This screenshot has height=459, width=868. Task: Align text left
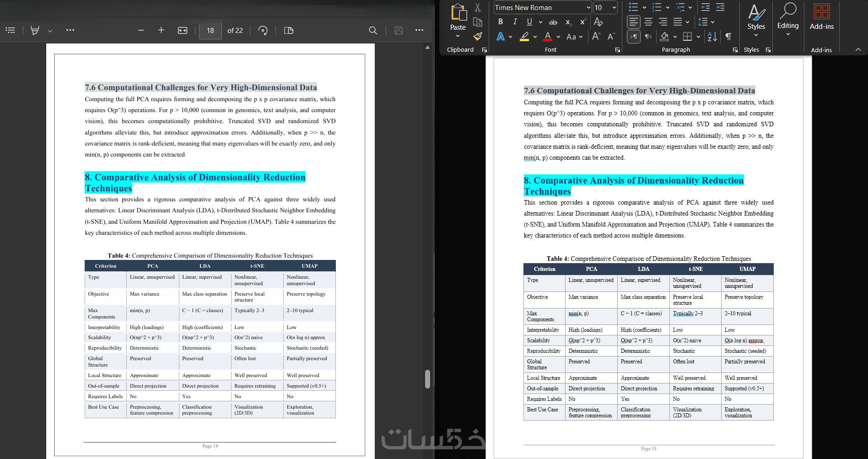click(633, 22)
